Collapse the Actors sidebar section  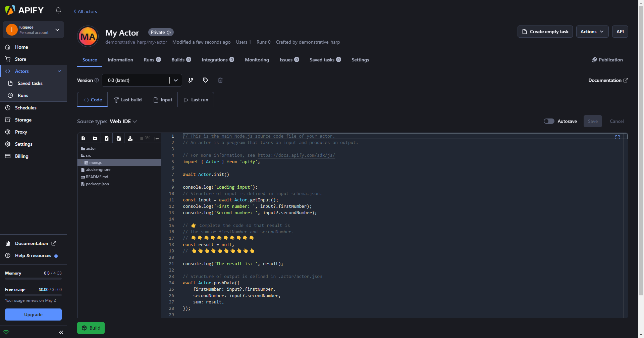[x=59, y=71]
